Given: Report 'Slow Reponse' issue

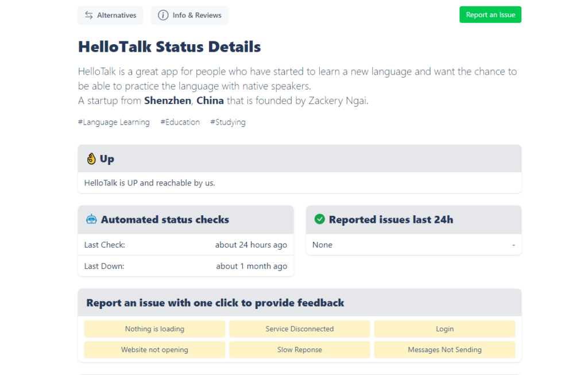Looking at the screenshot, I should coord(300,350).
